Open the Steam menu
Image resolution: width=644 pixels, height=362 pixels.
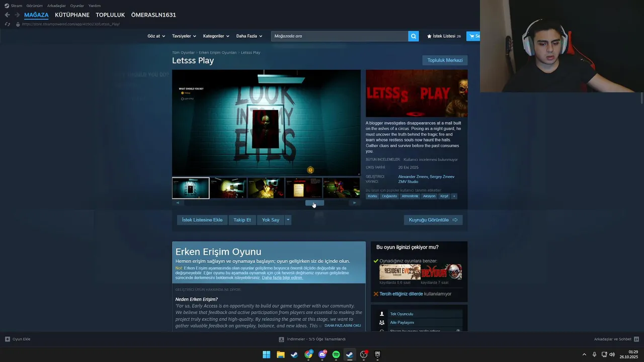pyautogui.click(x=17, y=6)
